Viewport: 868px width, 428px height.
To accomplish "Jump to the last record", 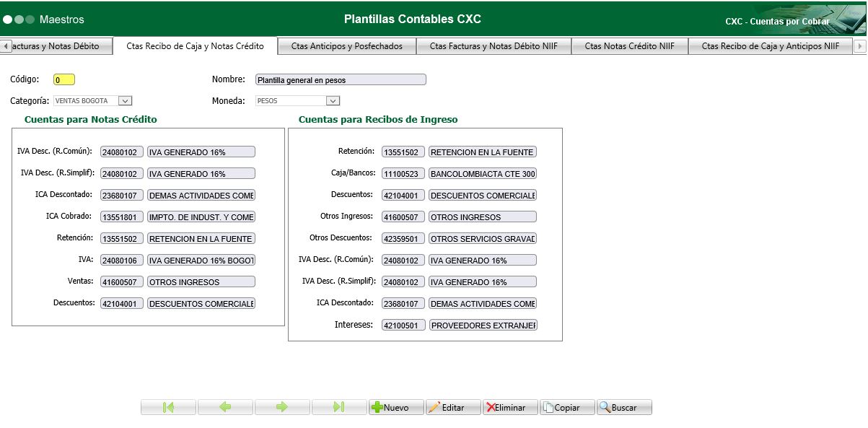I will pos(339,406).
